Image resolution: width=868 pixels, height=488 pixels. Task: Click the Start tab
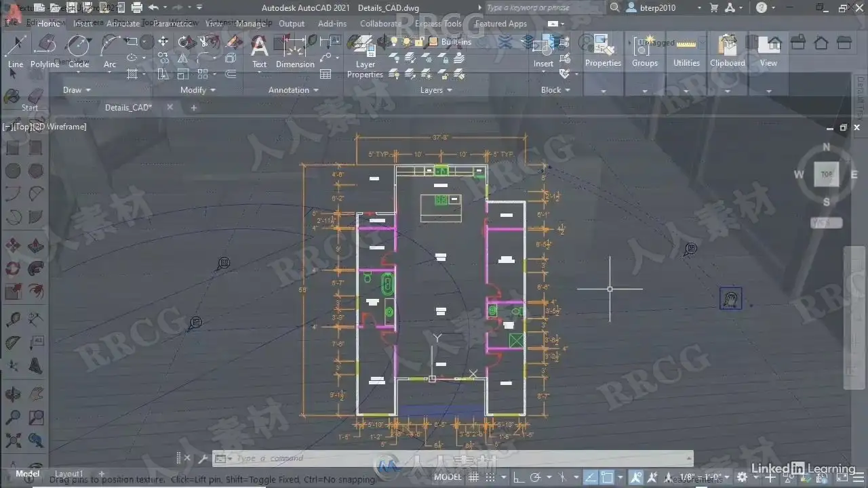coord(29,108)
